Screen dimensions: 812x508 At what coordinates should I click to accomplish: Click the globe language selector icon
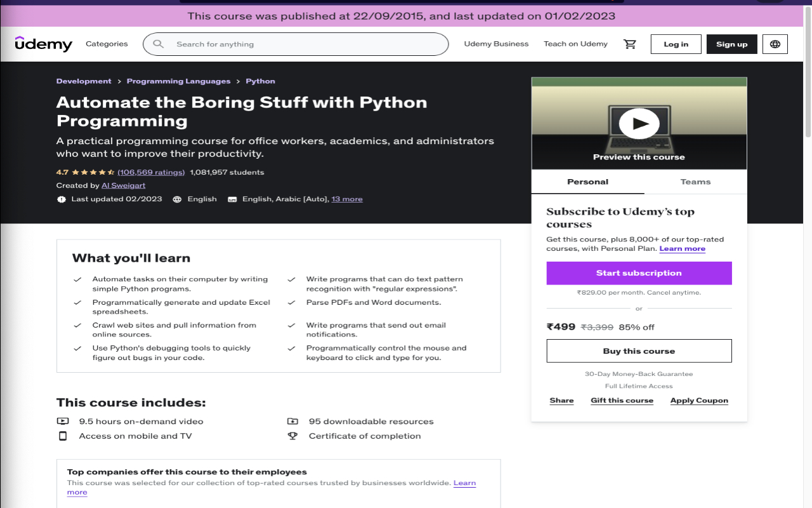point(775,44)
